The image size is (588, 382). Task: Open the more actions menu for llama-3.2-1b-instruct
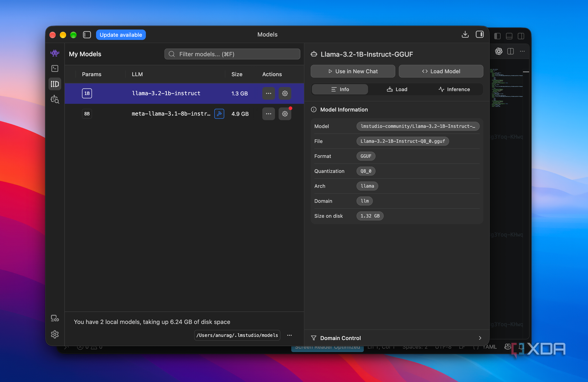click(268, 93)
